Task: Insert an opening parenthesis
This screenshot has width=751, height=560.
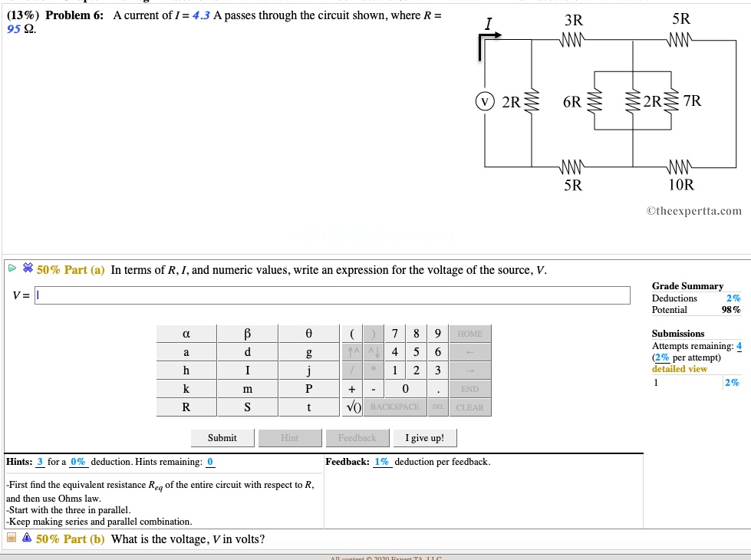Action: coord(352,334)
